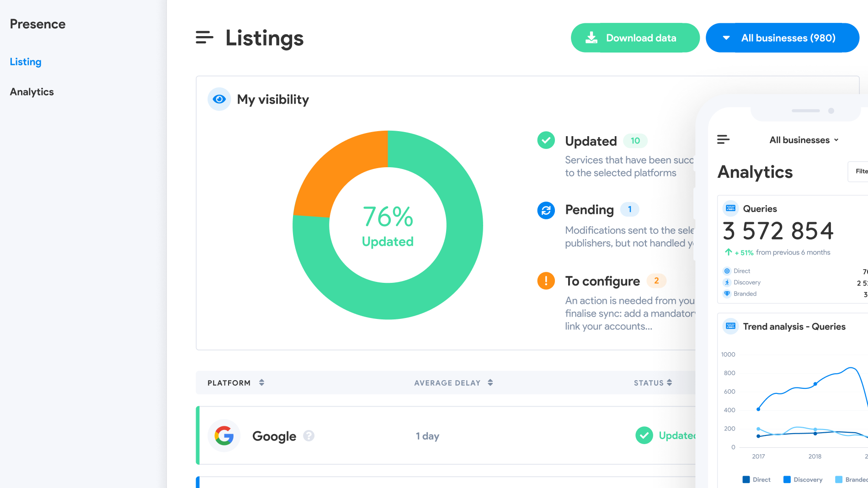The width and height of the screenshot is (868, 488).
Task: Expand the All businesses selector in Analytics panel
Action: tap(804, 140)
